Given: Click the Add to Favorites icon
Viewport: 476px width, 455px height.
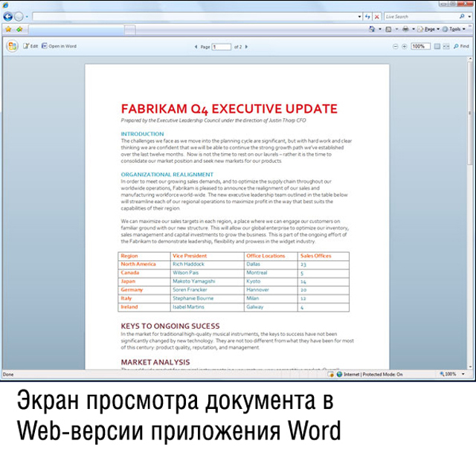Looking at the screenshot, I should [19, 29].
